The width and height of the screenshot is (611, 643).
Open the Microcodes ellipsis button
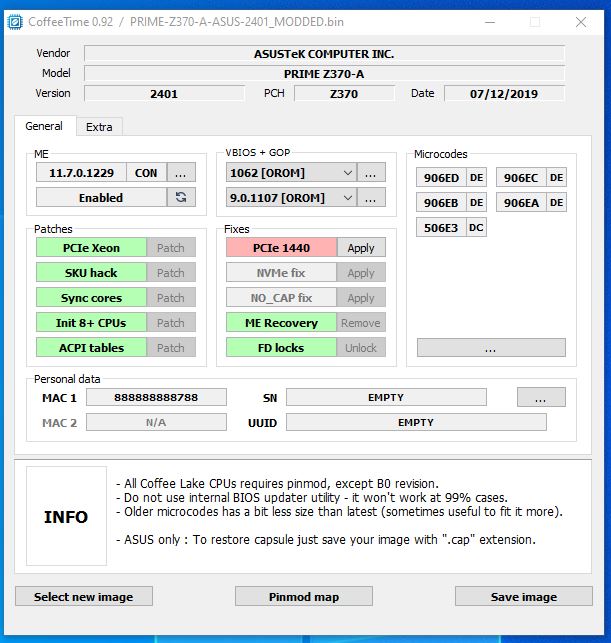pos(491,348)
